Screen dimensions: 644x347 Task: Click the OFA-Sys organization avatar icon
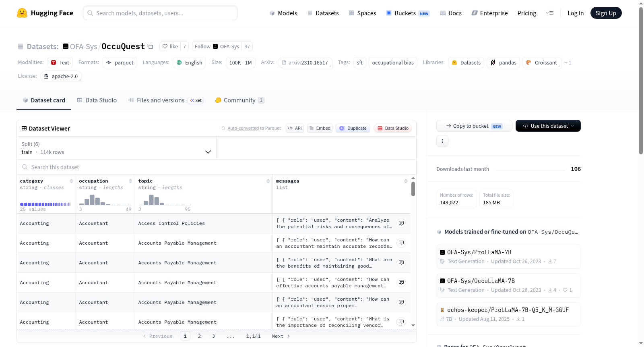66,46
